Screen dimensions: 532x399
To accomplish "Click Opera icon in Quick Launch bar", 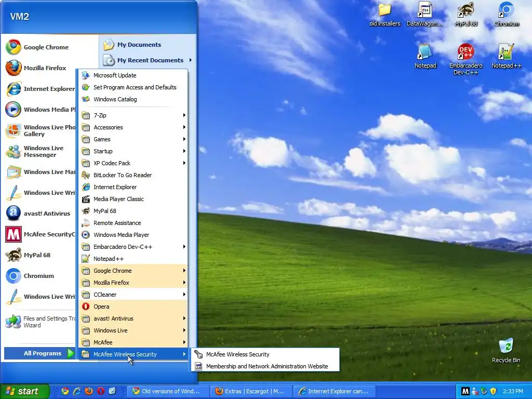I will 101,391.
